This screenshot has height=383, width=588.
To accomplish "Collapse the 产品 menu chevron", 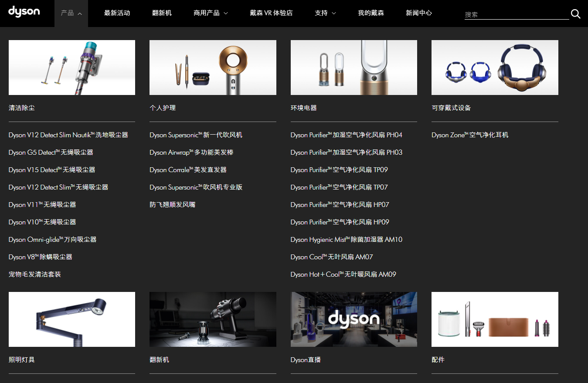I will pos(80,14).
